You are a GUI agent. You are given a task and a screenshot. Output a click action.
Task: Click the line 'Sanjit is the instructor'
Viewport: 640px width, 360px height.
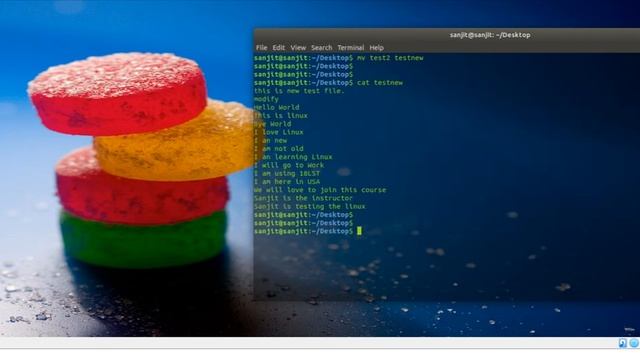tap(303, 198)
